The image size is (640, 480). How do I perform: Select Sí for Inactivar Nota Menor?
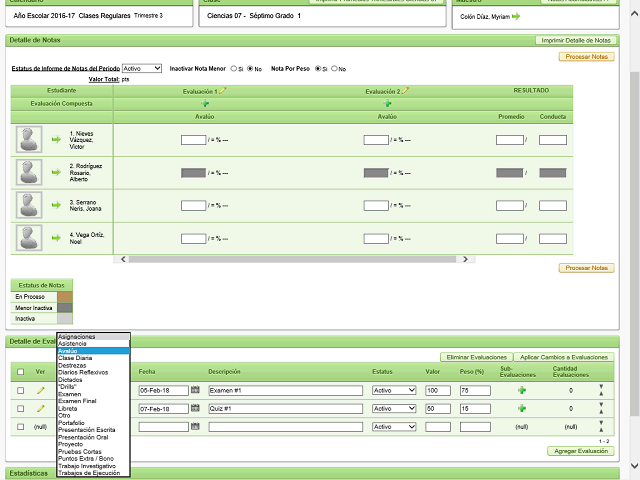[233, 69]
